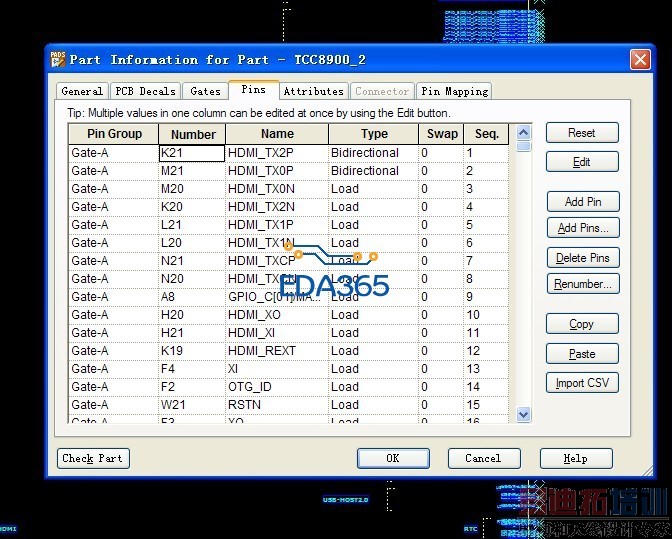
Task: Select the RSTN name cell
Action: pyautogui.click(x=277, y=405)
